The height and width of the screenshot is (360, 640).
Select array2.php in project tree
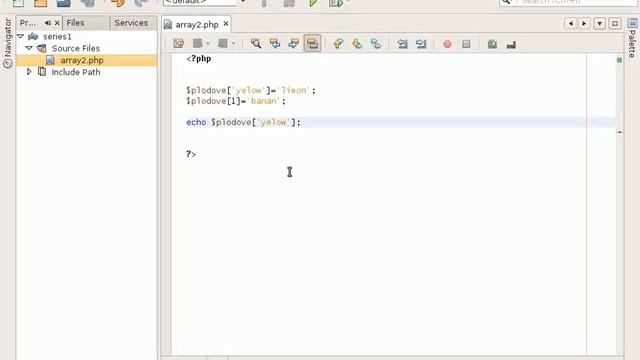coord(82,60)
